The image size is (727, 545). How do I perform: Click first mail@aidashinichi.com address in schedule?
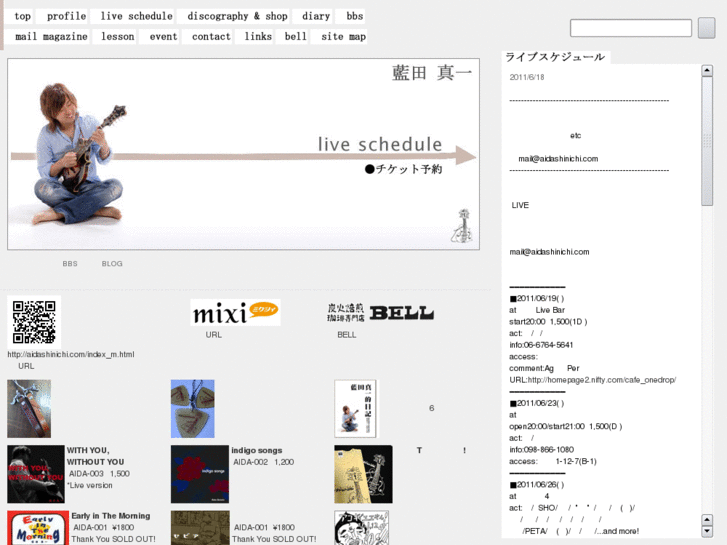(558, 159)
